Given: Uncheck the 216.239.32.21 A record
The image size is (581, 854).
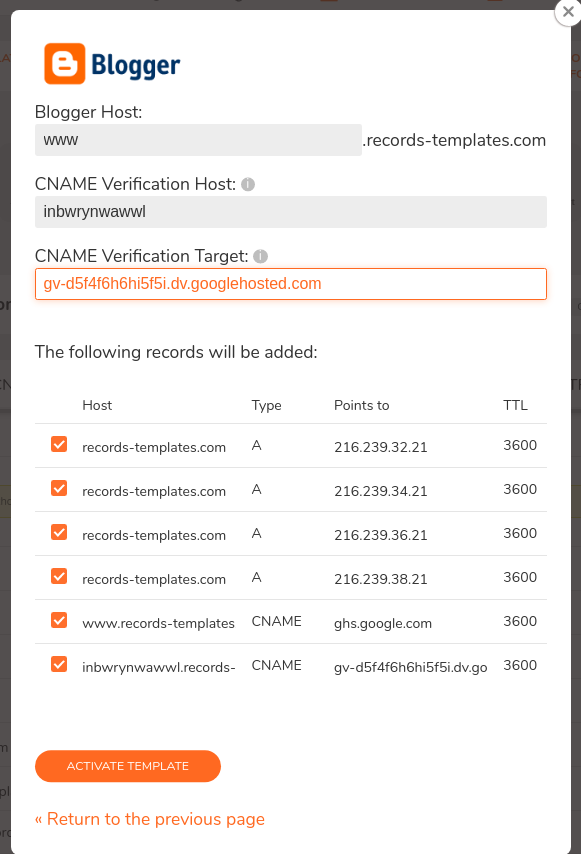Looking at the screenshot, I should coord(59,444).
